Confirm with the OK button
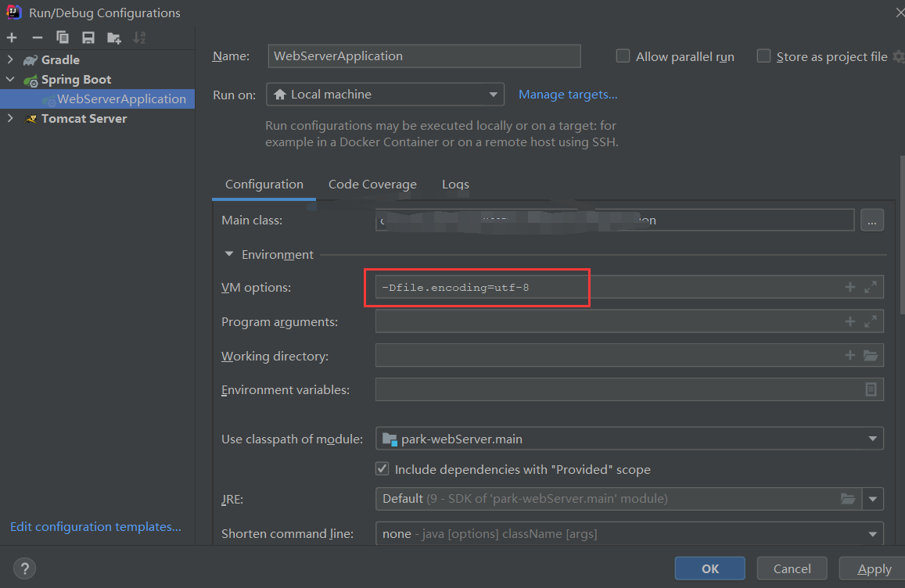The width and height of the screenshot is (905, 588). (x=710, y=568)
